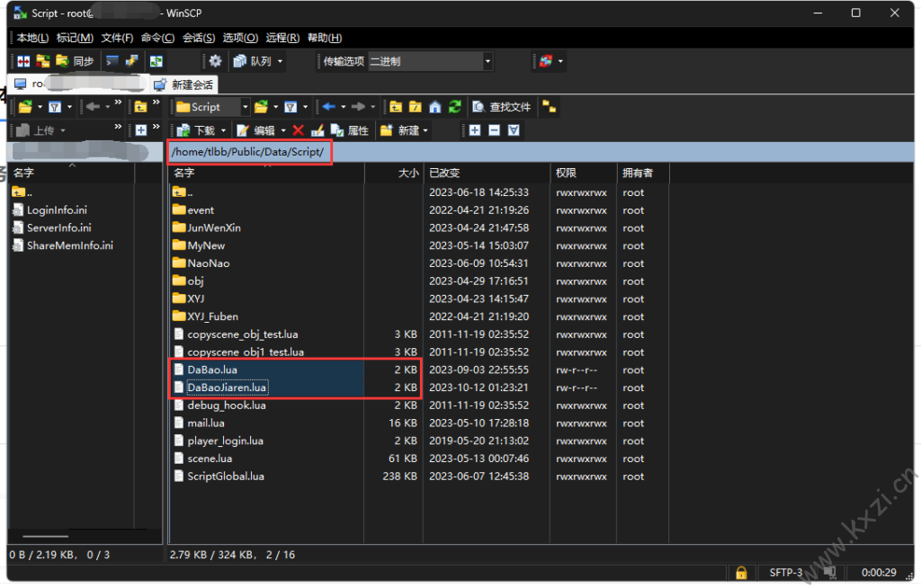The height and width of the screenshot is (588, 921).
Task: Click the 队列 queue button
Action: point(253,61)
